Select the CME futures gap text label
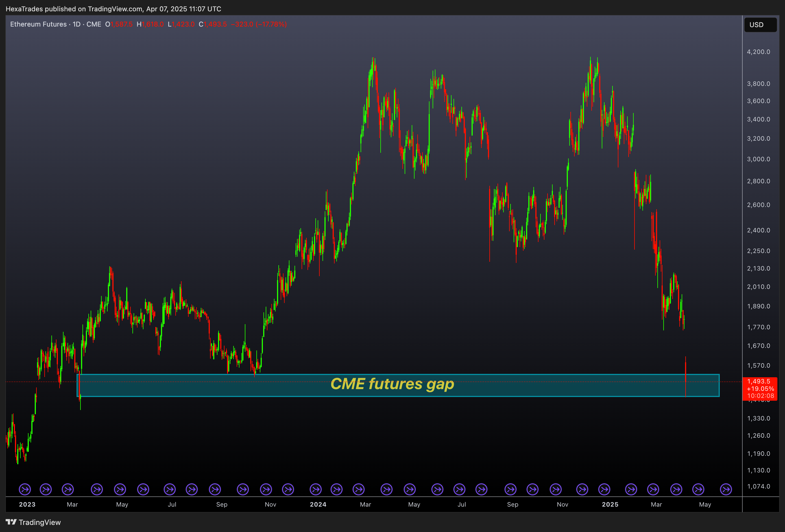The image size is (785, 532). pyautogui.click(x=392, y=384)
